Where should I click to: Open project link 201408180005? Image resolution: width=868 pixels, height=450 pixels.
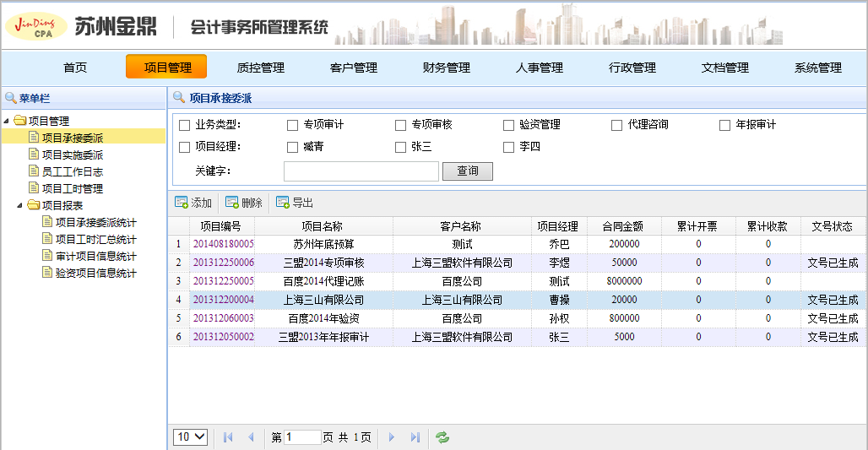pyautogui.click(x=223, y=243)
